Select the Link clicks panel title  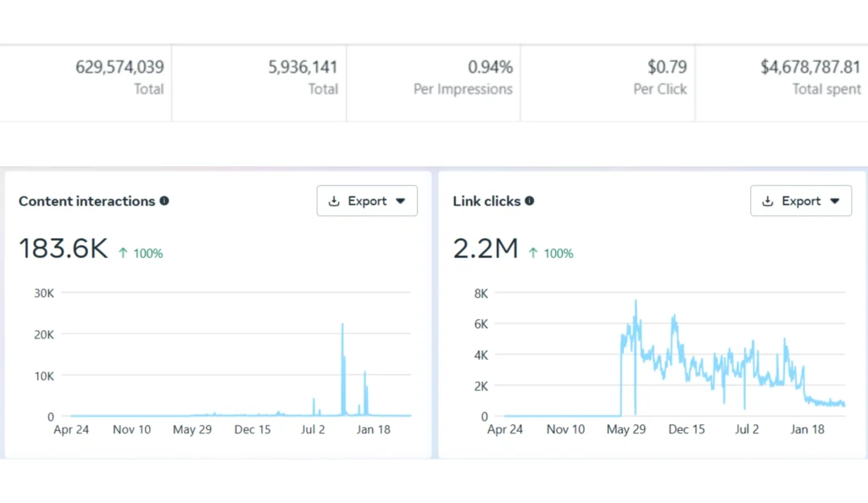[487, 201]
